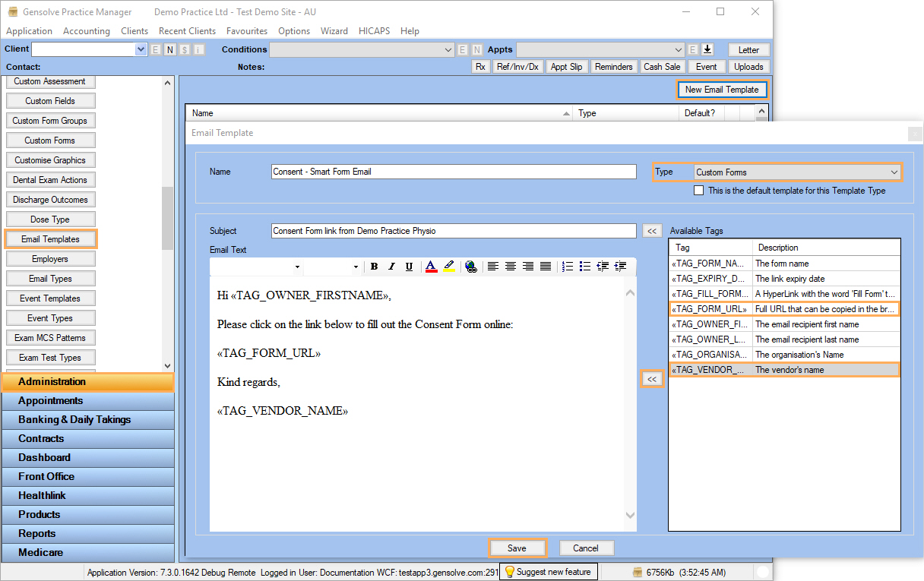
Task: Open the Type dropdown showing Custom Forms
Action: (894, 172)
